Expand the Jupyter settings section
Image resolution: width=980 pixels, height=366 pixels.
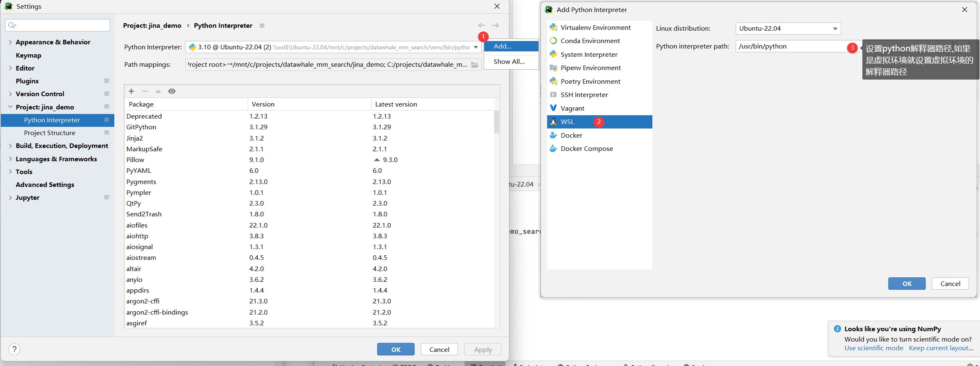click(10, 197)
